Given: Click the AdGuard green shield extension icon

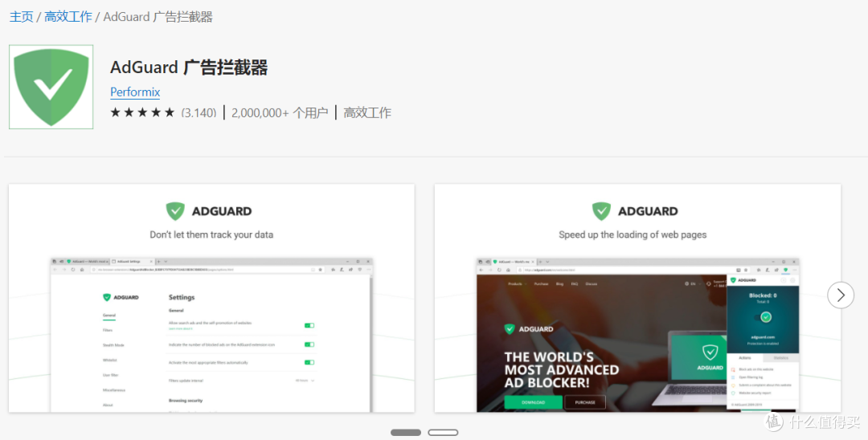Looking at the screenshot, I should pyautogui.click(x=51, y=87).
